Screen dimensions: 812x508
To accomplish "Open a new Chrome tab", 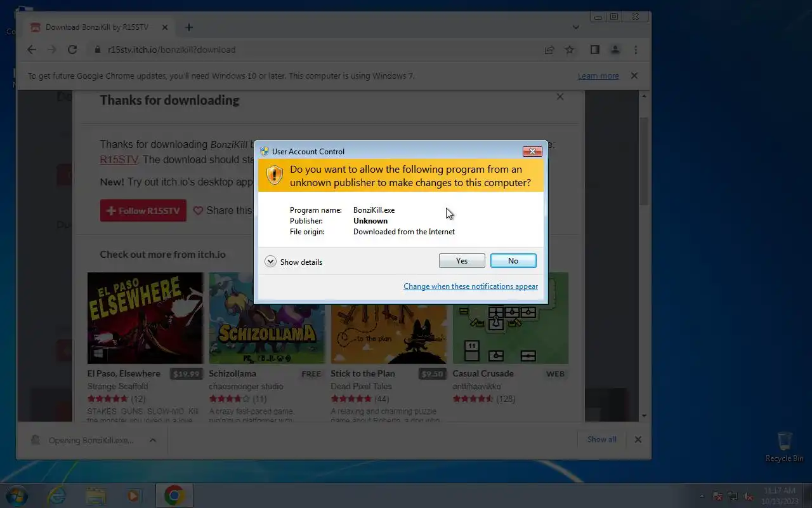I will [x=188, y=27].
